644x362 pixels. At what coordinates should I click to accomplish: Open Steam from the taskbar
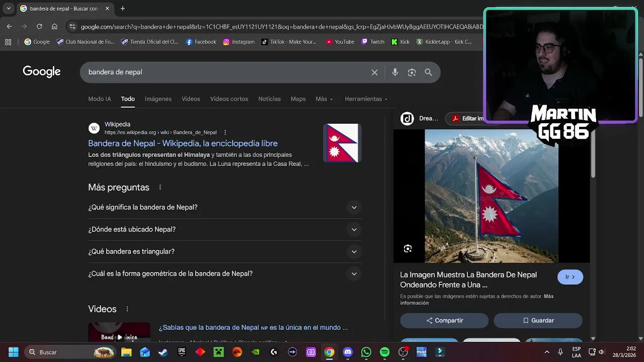(163, 352)
